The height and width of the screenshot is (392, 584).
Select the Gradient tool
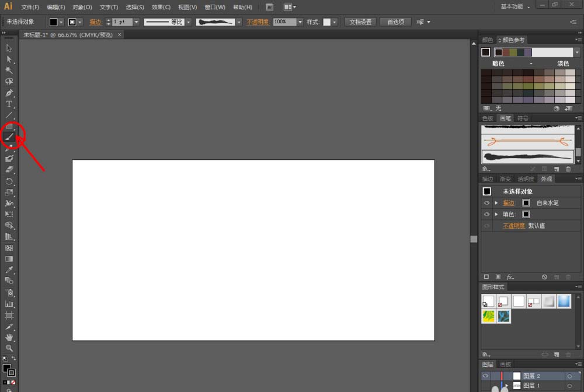(9, 259)
